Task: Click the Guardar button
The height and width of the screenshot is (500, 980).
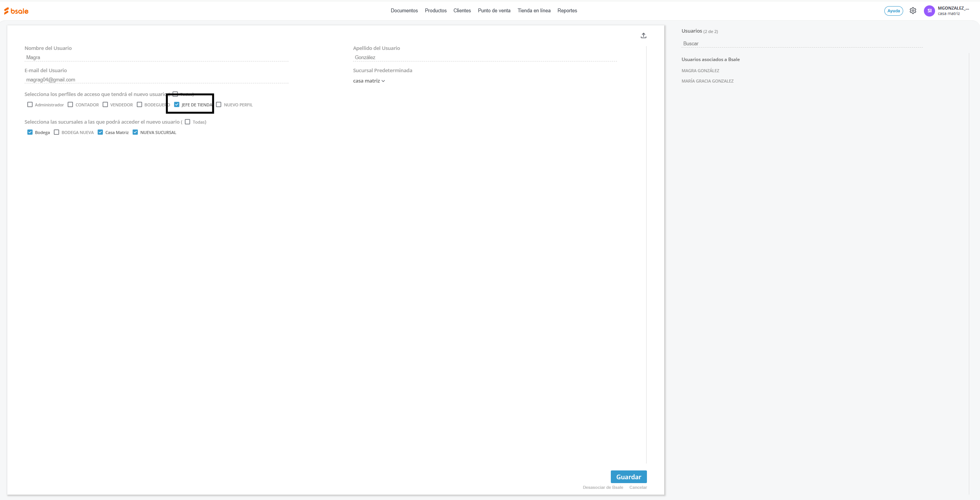Action: point(628,477)
